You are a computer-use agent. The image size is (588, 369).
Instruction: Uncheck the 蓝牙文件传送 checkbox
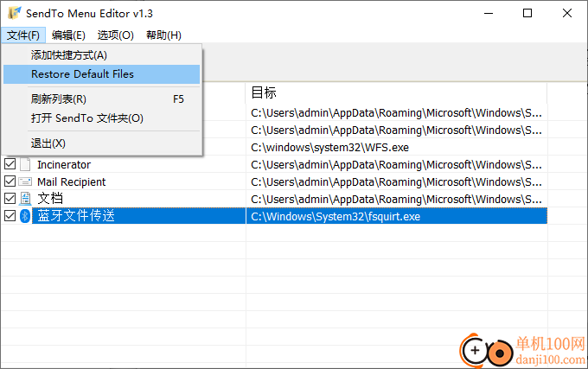(10, 216)
